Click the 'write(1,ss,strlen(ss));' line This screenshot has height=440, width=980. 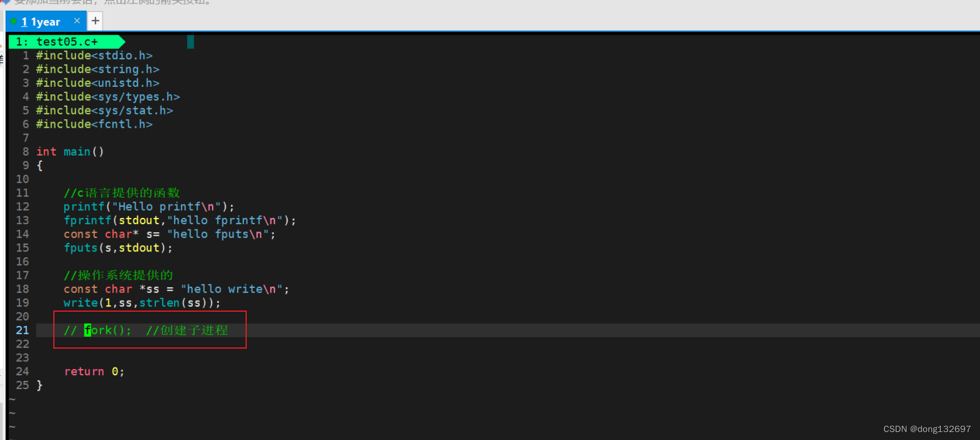[142, 303]
